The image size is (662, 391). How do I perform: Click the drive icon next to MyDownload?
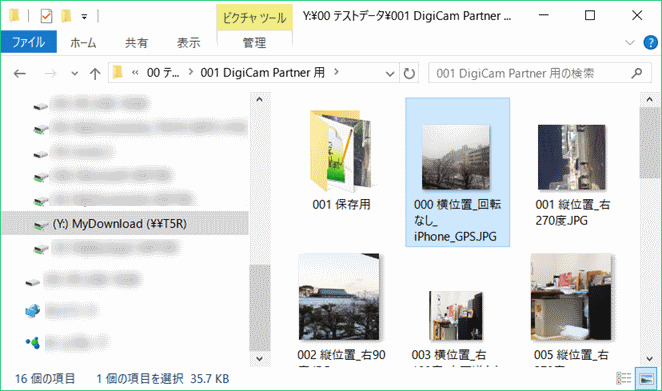tap(41, 225)
